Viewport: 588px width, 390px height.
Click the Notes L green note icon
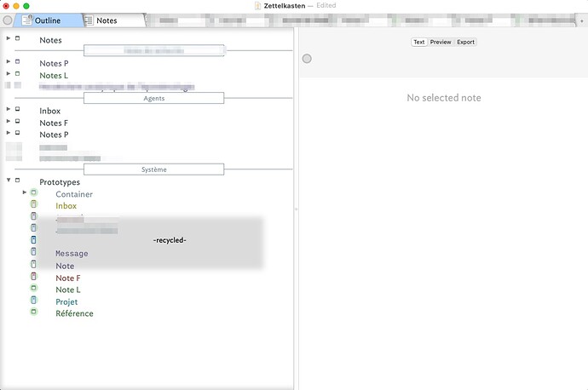pyautogui.click(x=17, y=73)
